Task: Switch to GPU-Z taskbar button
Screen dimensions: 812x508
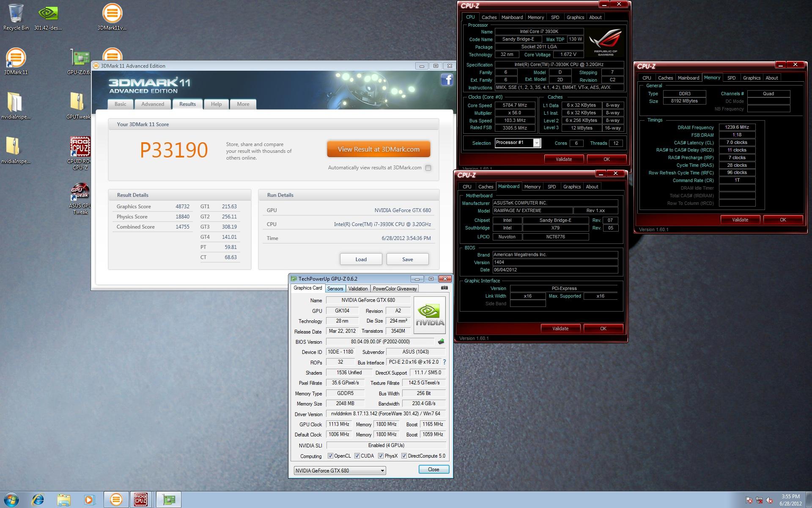Action: tap(169, 500)
